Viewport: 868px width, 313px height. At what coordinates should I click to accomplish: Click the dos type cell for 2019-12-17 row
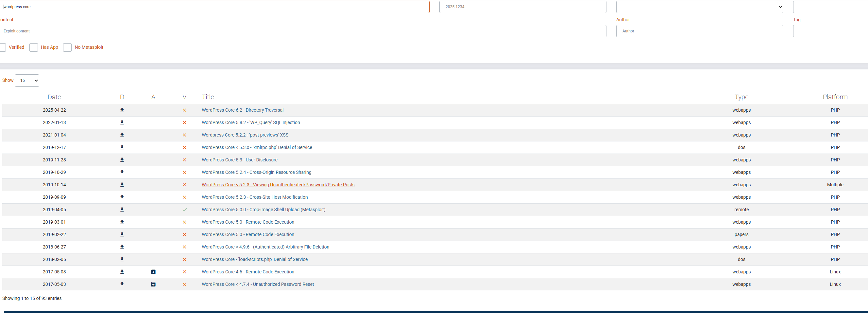click(x=741, y=147)
